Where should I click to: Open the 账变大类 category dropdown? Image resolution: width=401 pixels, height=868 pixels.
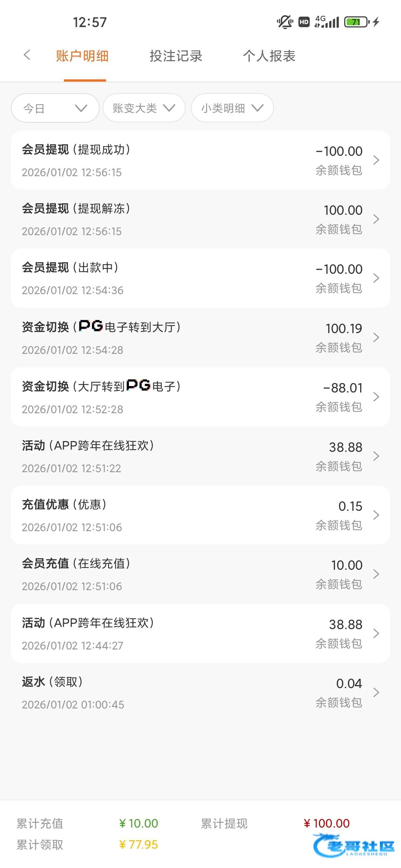[x=144, y=108]
